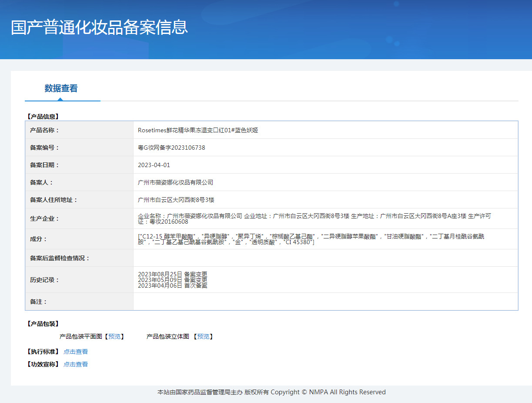Open 预览 link for 产品包装立体图
This screenshot has height=403, width=532.
(203, 336)
